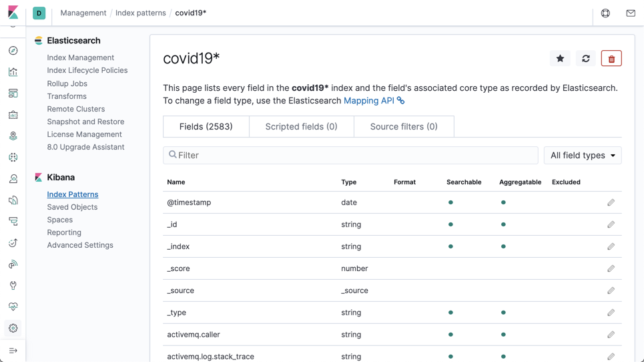Open Canvas icon in sidebar

[x=13, y=115]
